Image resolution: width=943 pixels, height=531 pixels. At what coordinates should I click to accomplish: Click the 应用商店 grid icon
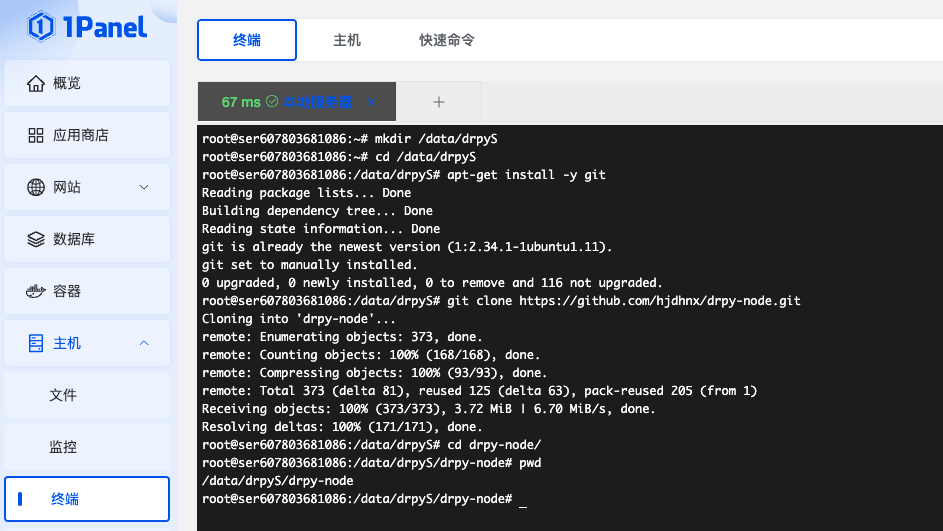pos(36,135)
